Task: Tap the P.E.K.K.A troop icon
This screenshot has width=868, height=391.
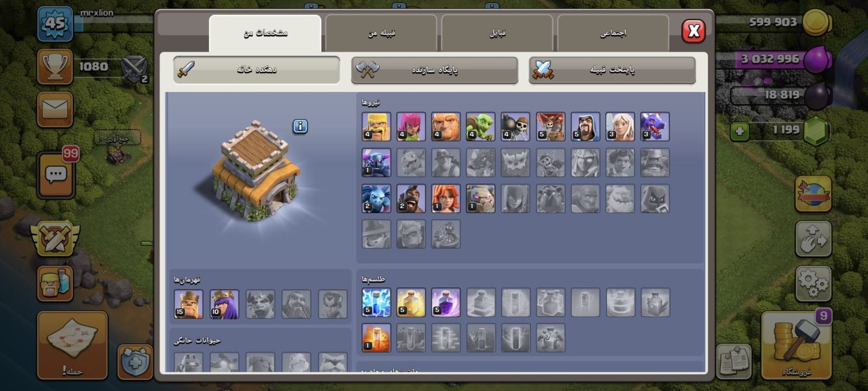Action: (376, 162)
